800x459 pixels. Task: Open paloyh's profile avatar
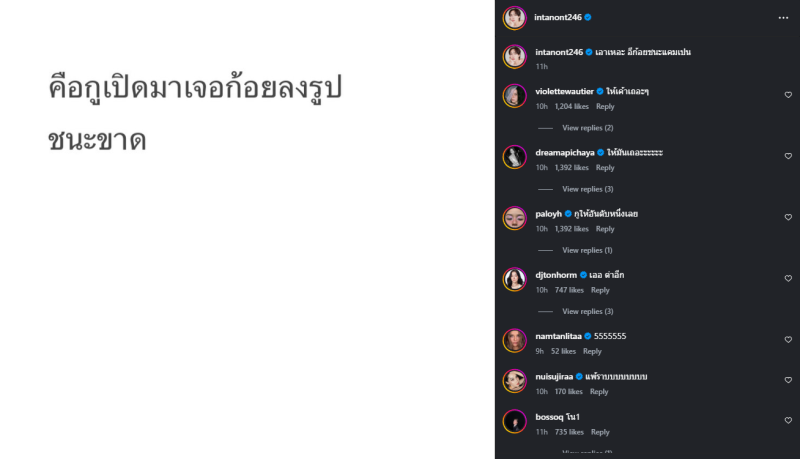pyautogui.click(x=514, y=218)
